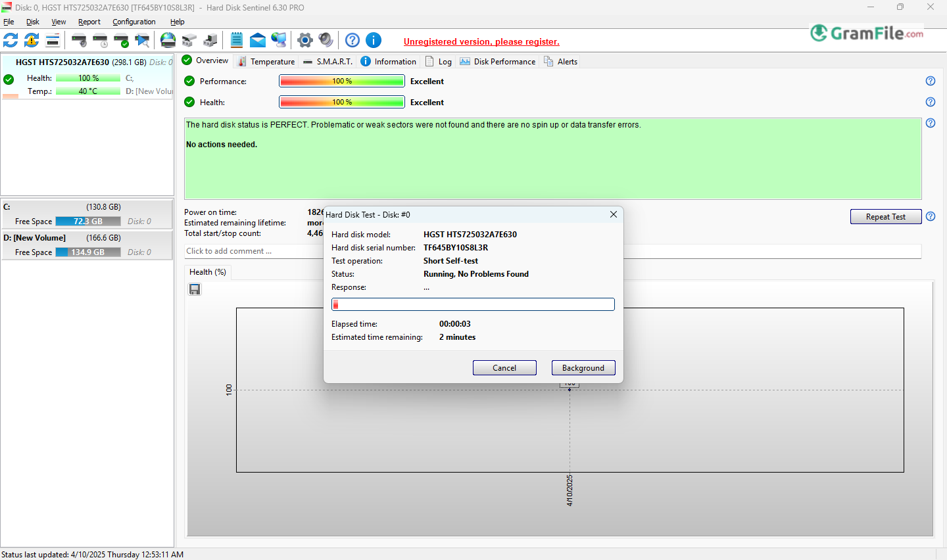The width and height of the screenshot is (947, 560).
Task: Click the green check icon beside Health label
Action: (x=189, y=102)
